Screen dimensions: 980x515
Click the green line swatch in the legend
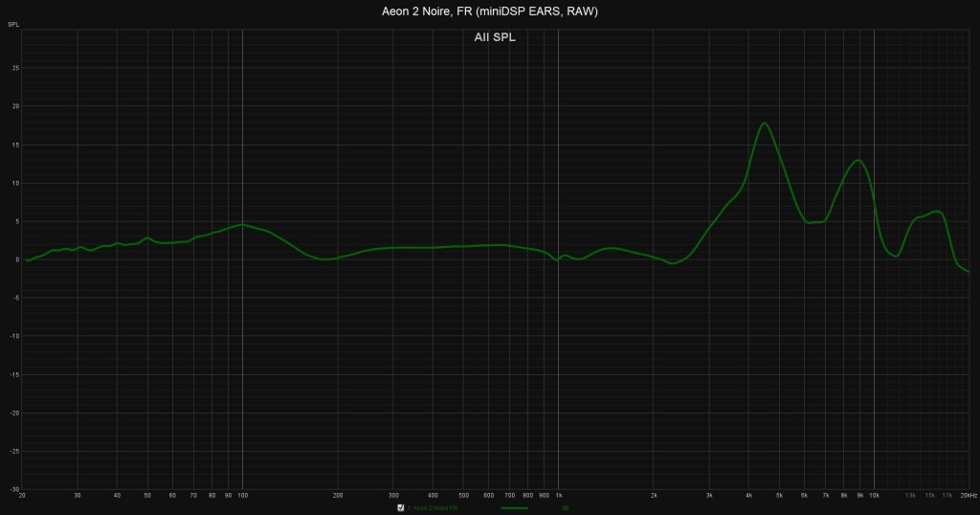[514, 508]
